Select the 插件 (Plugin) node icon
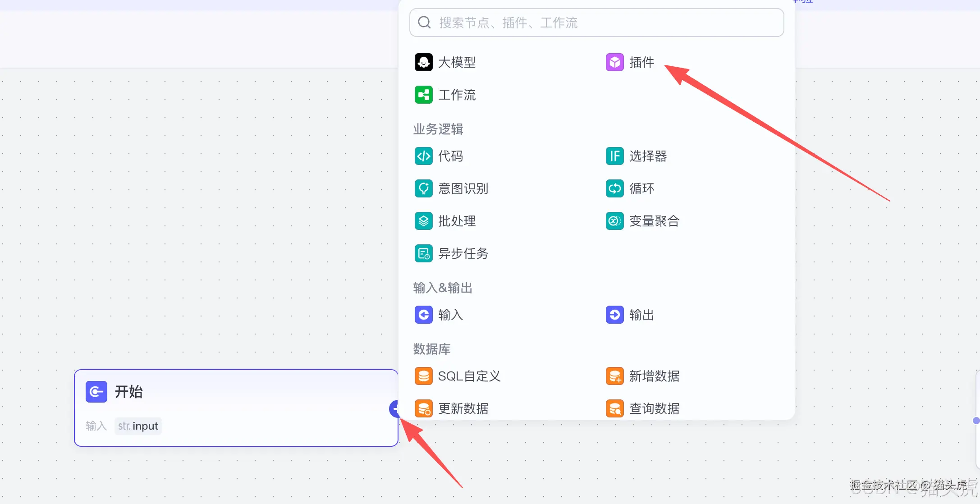The width and height of the screenshot is (980, 504). (614, 62)
